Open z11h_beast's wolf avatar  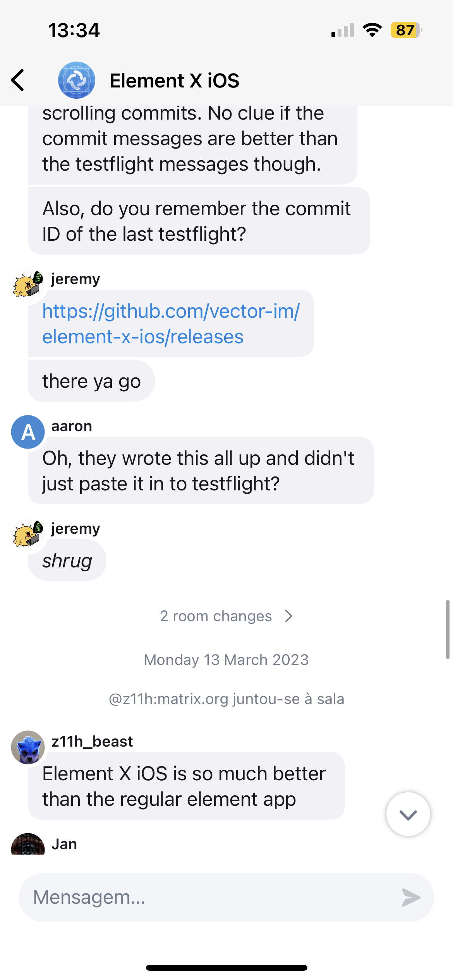27,748
